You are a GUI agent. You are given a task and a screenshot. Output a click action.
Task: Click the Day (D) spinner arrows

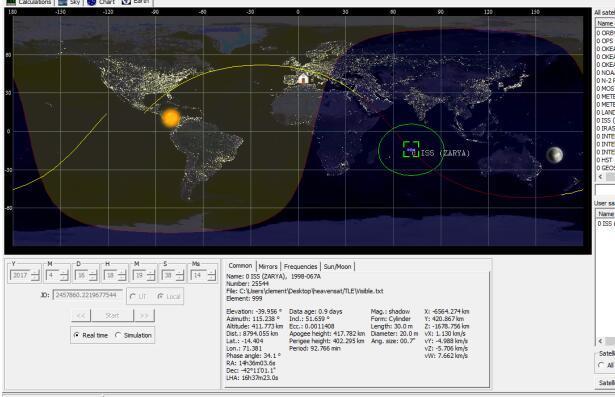[93, 275]
